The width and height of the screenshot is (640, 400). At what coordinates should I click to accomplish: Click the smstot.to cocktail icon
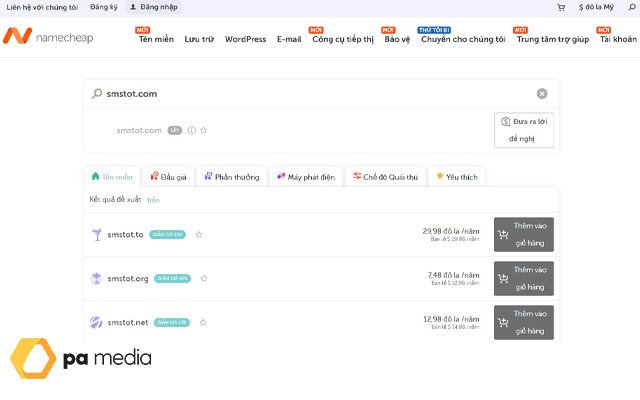click(x=97, y=234)
